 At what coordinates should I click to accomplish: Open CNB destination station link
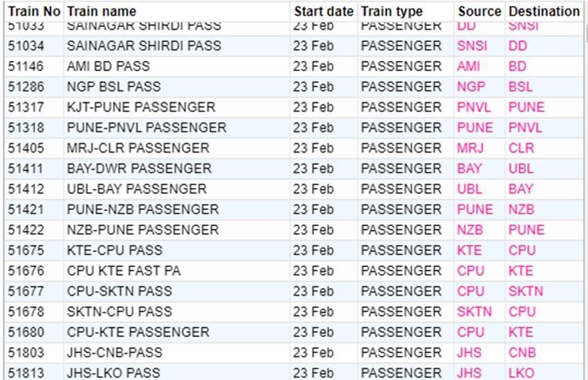click(x=522, y=352)
